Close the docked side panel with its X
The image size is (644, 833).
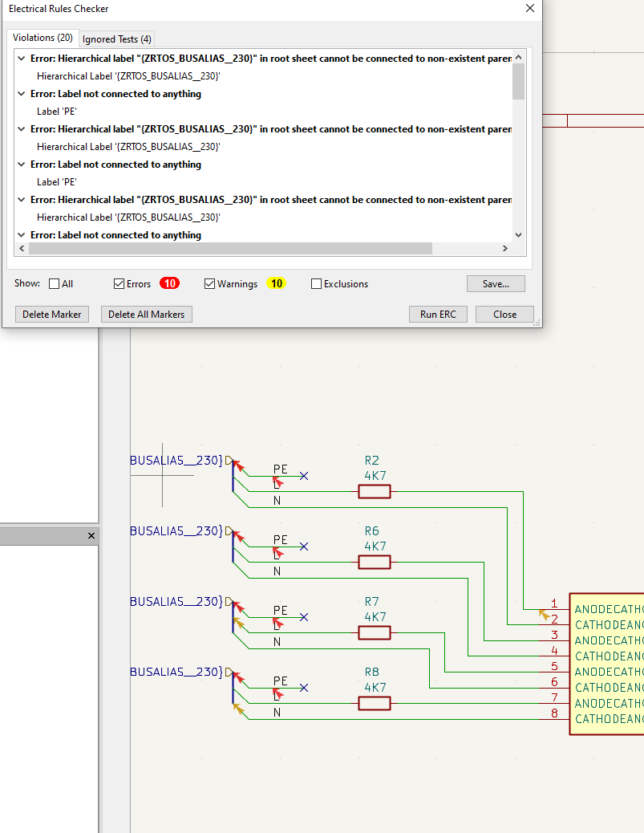point(91,535)
